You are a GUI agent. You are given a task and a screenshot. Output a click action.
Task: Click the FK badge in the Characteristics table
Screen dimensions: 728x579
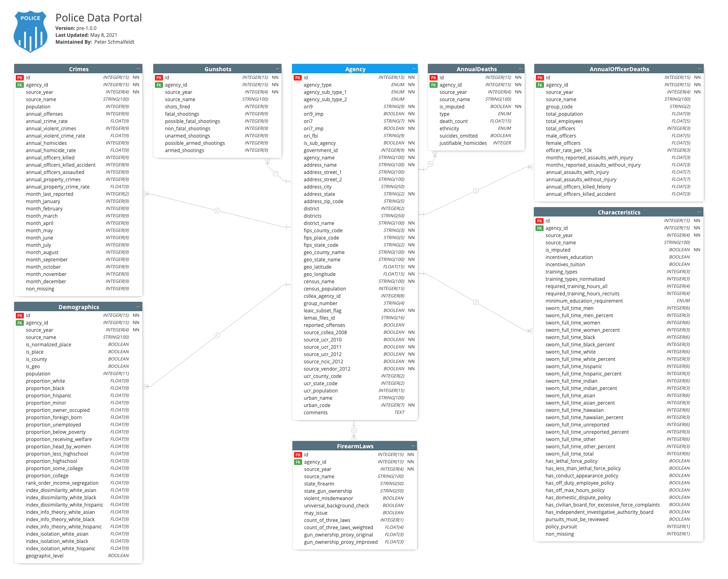[540, 228]
